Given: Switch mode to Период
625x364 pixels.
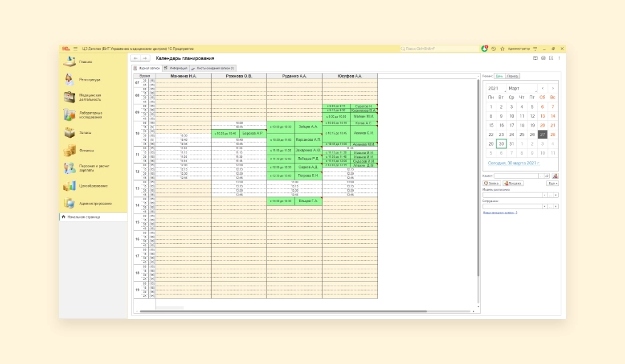Looking at the screenshot, I should pyautogui.click(x=513, y=76).
